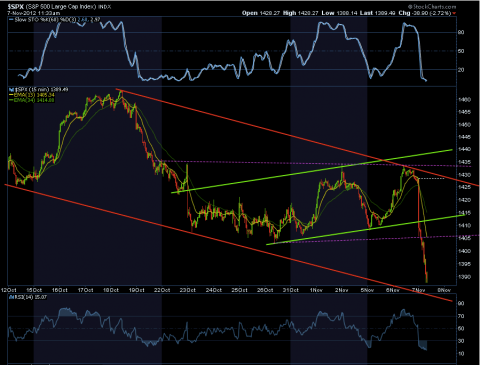Click the 22Oct date axis label
This screenshot has width=480, height=365.
(x=162, y=290)
